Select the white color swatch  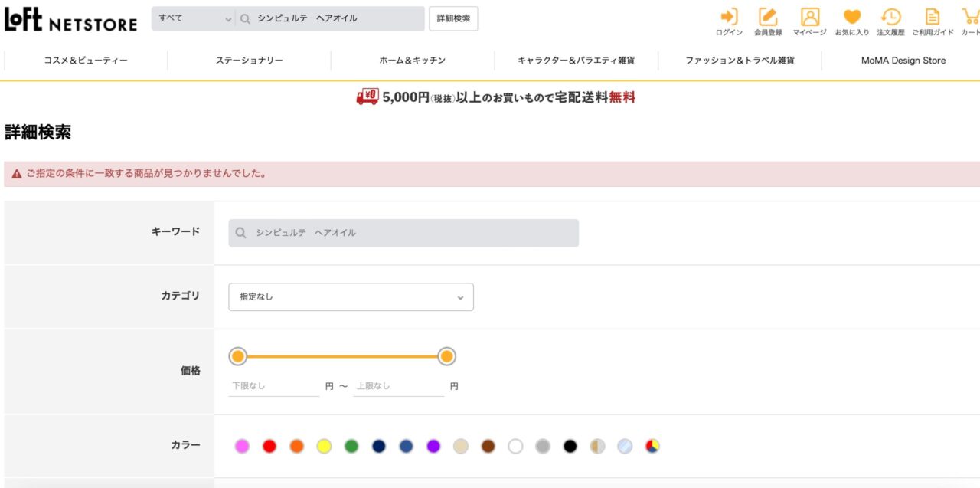click(x=515, y=446)
